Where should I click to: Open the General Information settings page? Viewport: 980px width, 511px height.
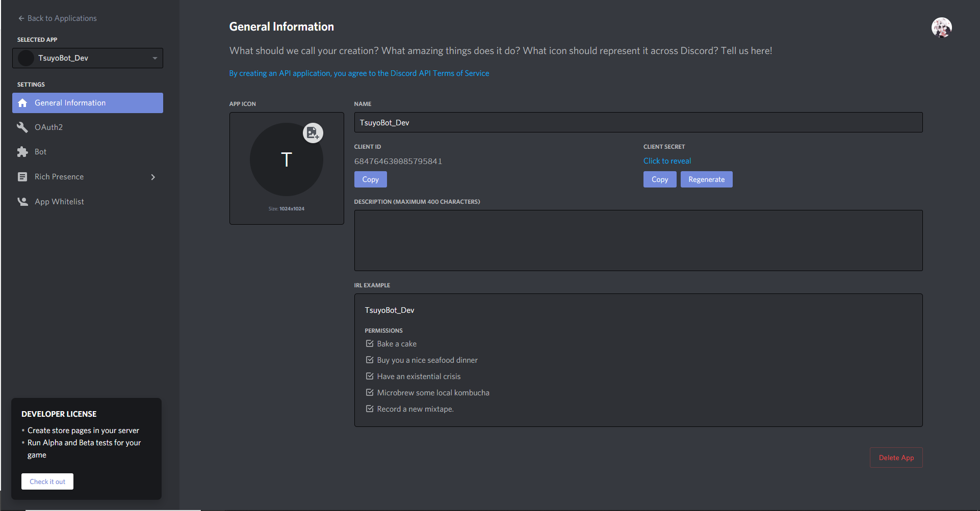pos(88,103)
